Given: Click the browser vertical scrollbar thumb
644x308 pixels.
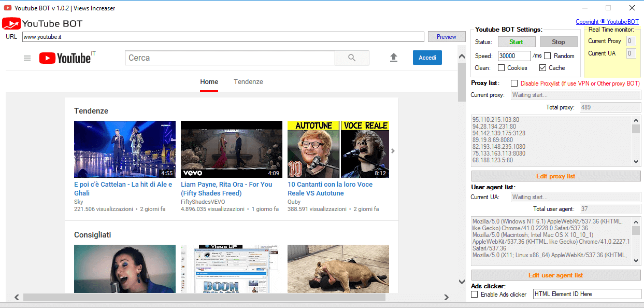Looking at the screenshot, I should (462, 83).
